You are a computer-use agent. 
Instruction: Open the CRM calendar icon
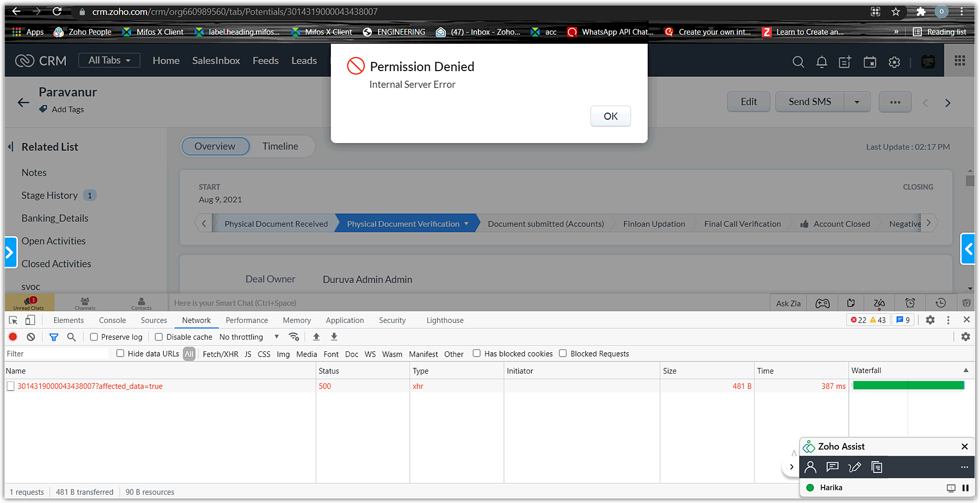(870, 62)
